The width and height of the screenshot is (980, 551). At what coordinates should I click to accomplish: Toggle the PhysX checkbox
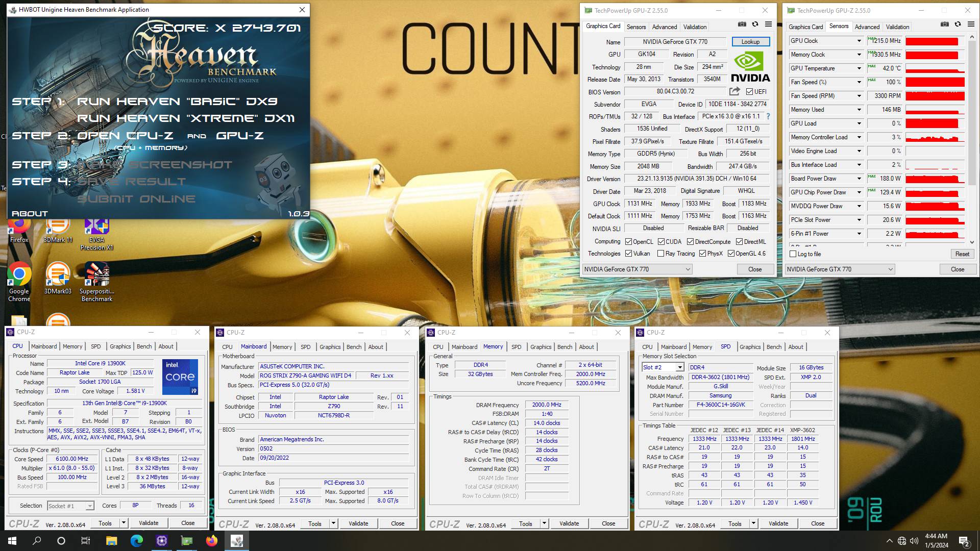click(x=703, y=254)
